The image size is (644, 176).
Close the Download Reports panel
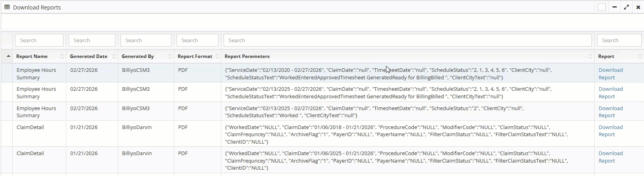click(x=638, y=7)
